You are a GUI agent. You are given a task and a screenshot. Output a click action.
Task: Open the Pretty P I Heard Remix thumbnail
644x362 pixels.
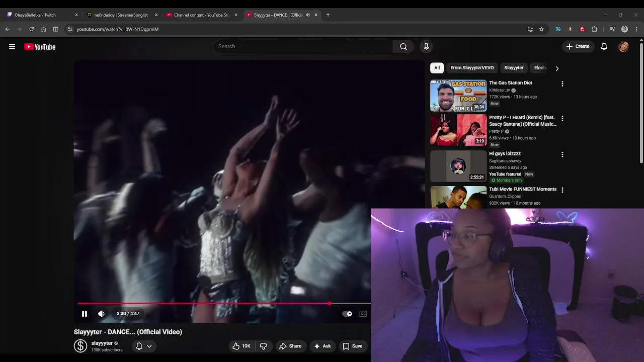[458, 130]
